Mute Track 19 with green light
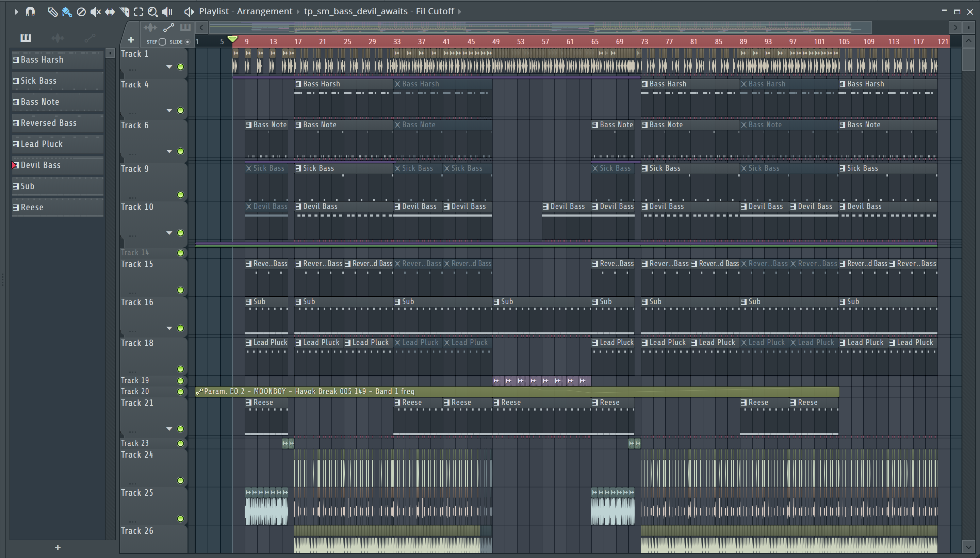Image resolution: width=980 pixels, height=558 pixels. coord(180,381)
